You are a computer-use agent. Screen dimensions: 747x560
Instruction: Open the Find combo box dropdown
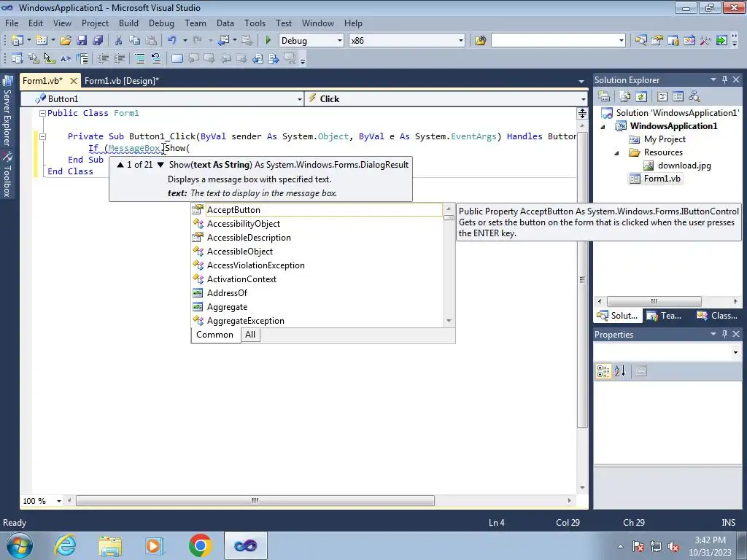622,41
